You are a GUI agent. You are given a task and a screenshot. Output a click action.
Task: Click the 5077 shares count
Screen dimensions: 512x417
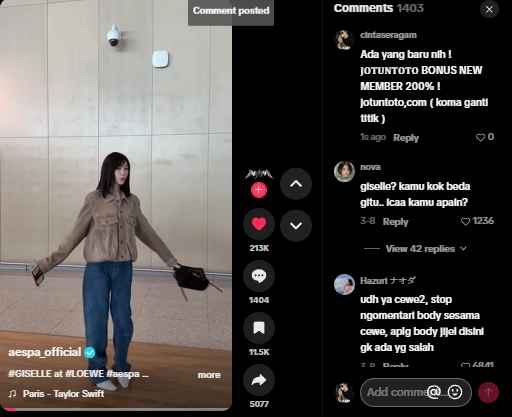[259, 404]
